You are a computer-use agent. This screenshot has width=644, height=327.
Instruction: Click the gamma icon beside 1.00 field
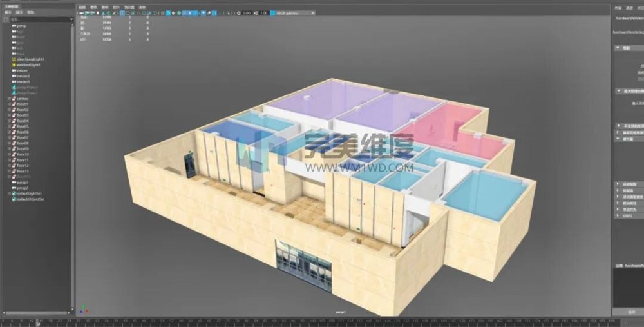tap(256, 13)
